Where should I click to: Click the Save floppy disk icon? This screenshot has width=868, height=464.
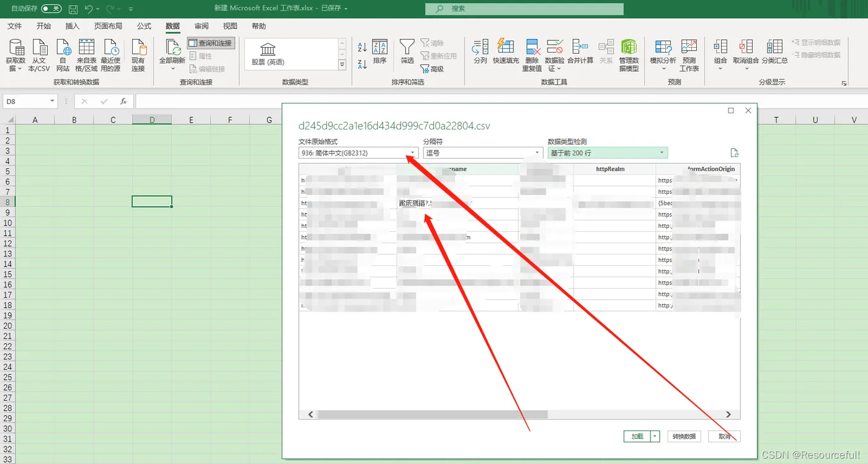click(73, 9)
